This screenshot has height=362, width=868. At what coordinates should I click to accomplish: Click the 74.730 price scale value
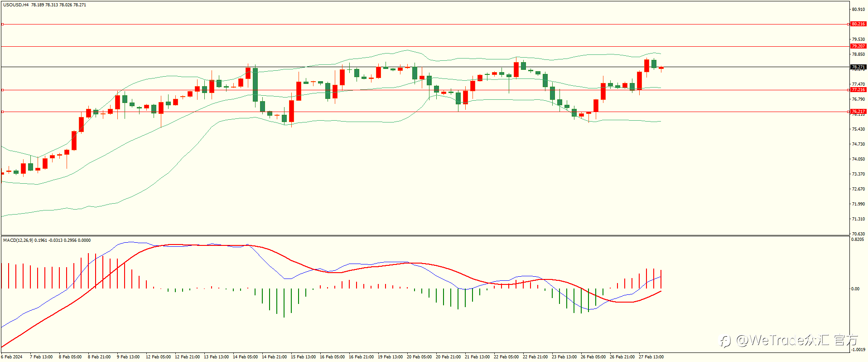(858, 144)
